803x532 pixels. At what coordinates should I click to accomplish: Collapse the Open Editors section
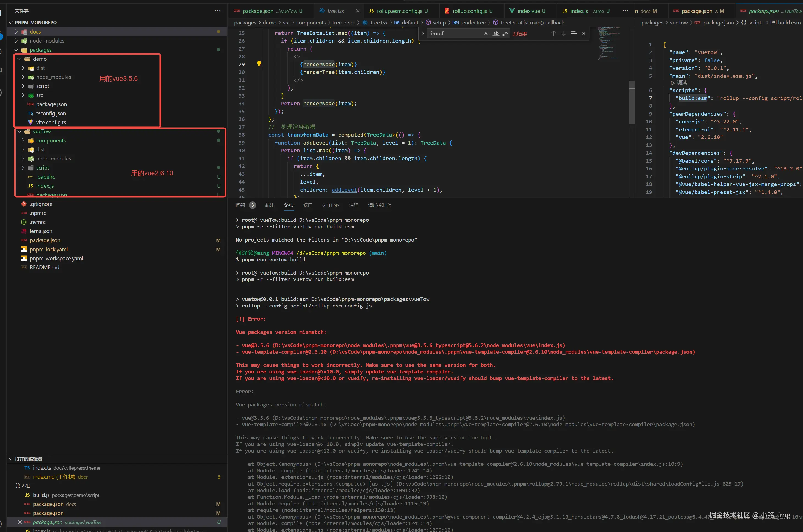tap(11, 459)
